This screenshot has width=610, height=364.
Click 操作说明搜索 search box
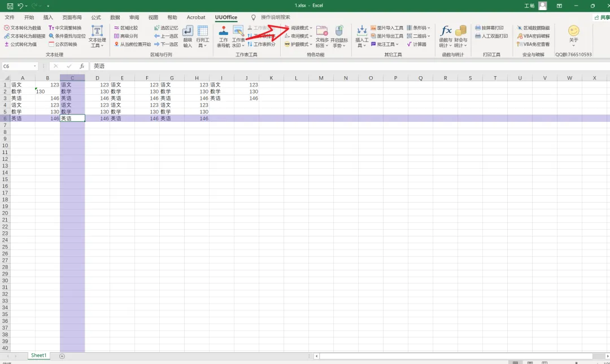click(276, 17)
